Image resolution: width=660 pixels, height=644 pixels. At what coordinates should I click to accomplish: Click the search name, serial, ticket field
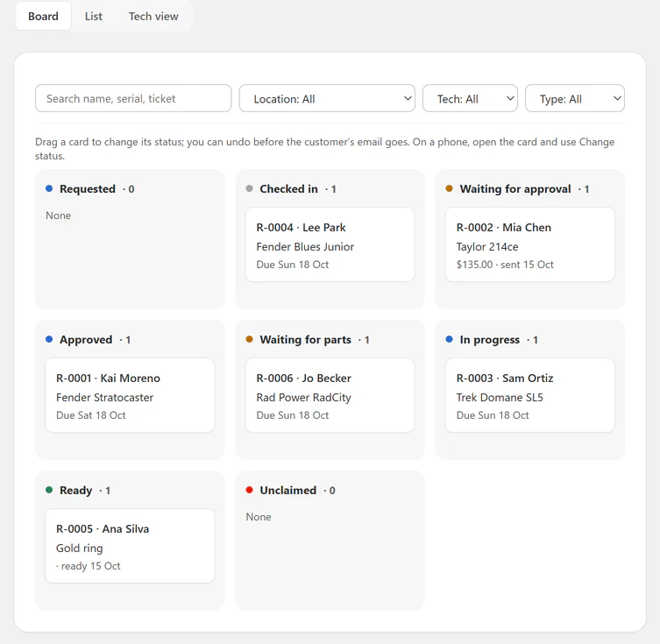133,98
